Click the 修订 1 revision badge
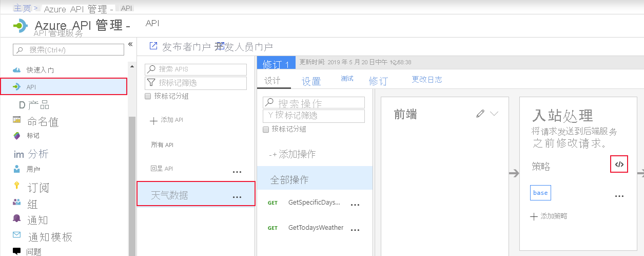 276,64
